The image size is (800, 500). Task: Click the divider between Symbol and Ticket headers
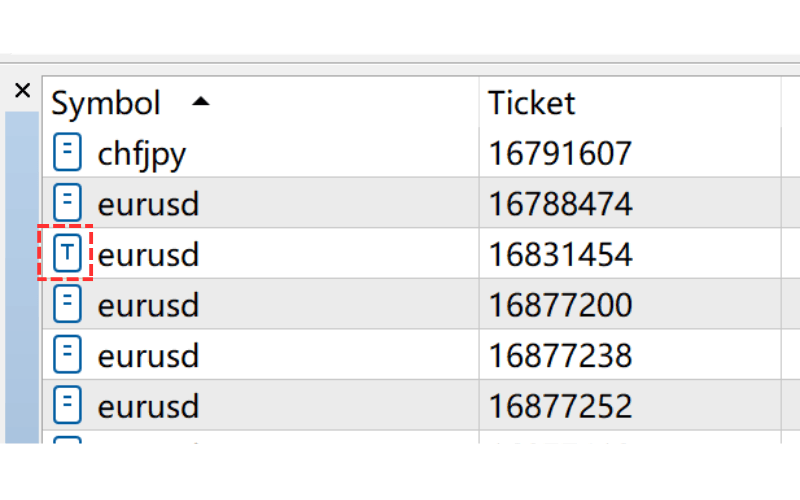click(x=479, y=102)
